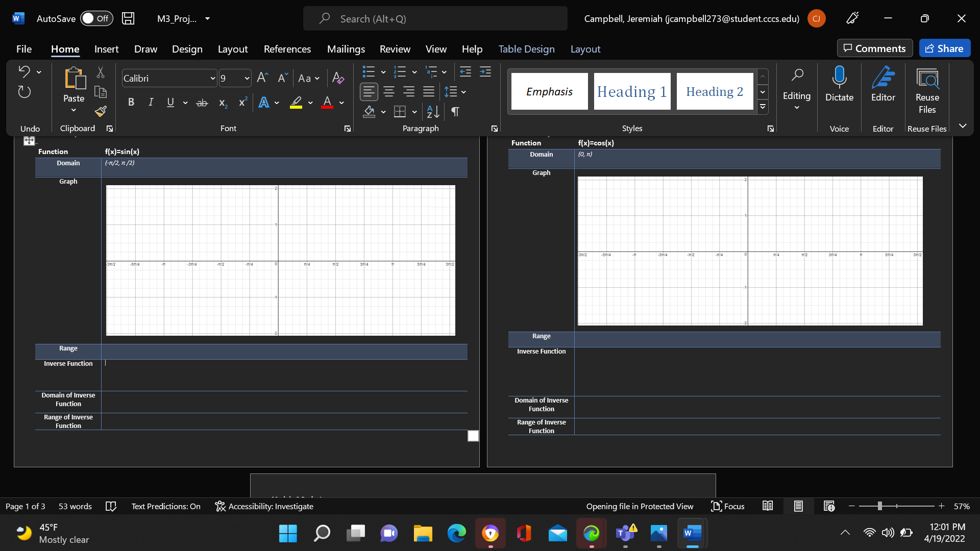Toggle Bold formatting

tap(131, 103)
